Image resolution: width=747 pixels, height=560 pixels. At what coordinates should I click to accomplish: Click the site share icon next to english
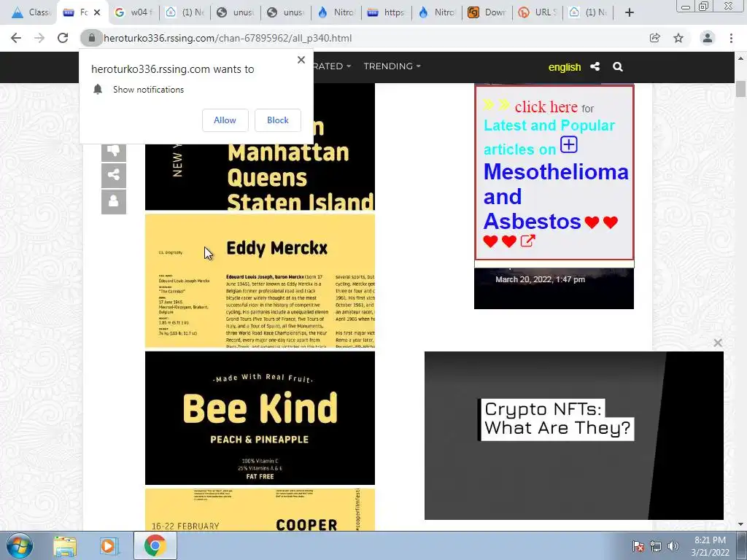595,66
